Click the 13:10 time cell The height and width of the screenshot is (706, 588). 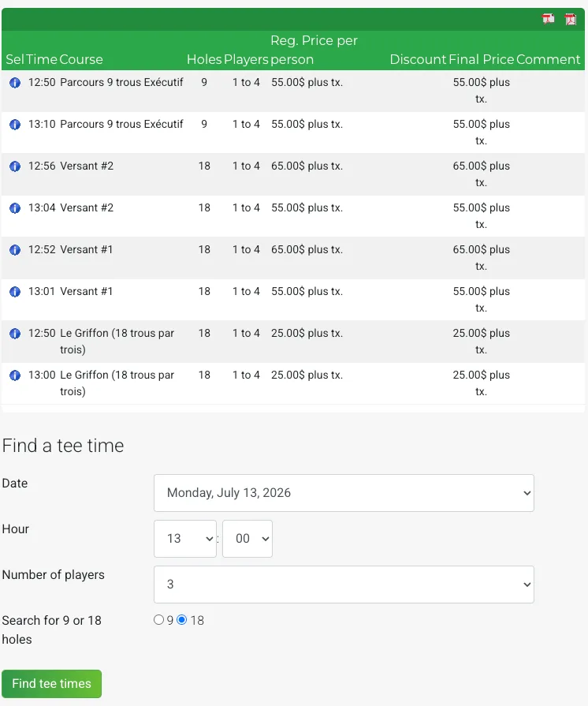click(42, 125)
